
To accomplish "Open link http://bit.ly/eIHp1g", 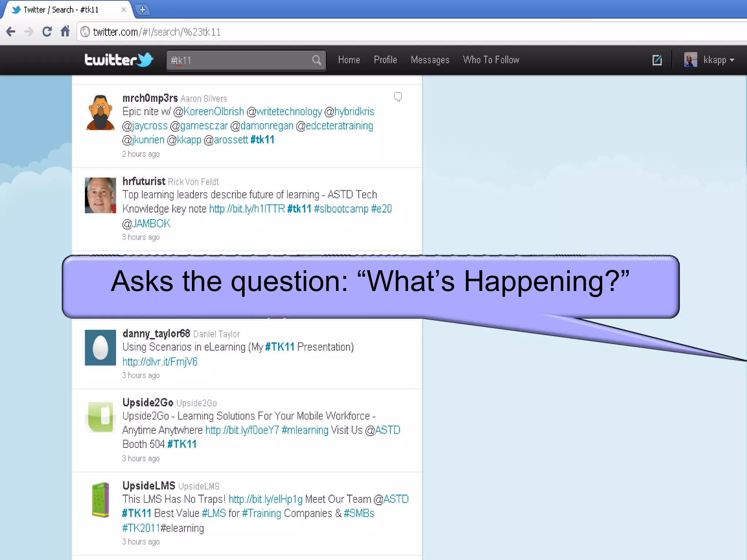I will tap(266, 499).
